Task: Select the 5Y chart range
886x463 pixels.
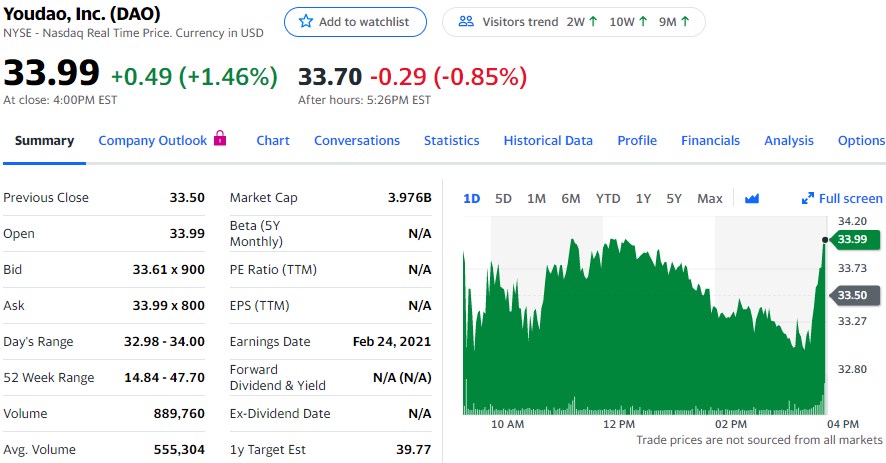Action: tap(674, 198)
